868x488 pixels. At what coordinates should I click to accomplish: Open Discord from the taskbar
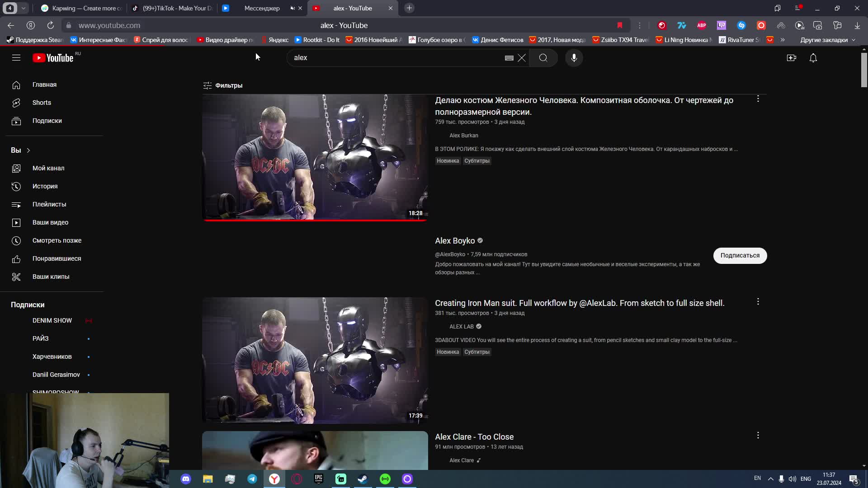[186, 479]
